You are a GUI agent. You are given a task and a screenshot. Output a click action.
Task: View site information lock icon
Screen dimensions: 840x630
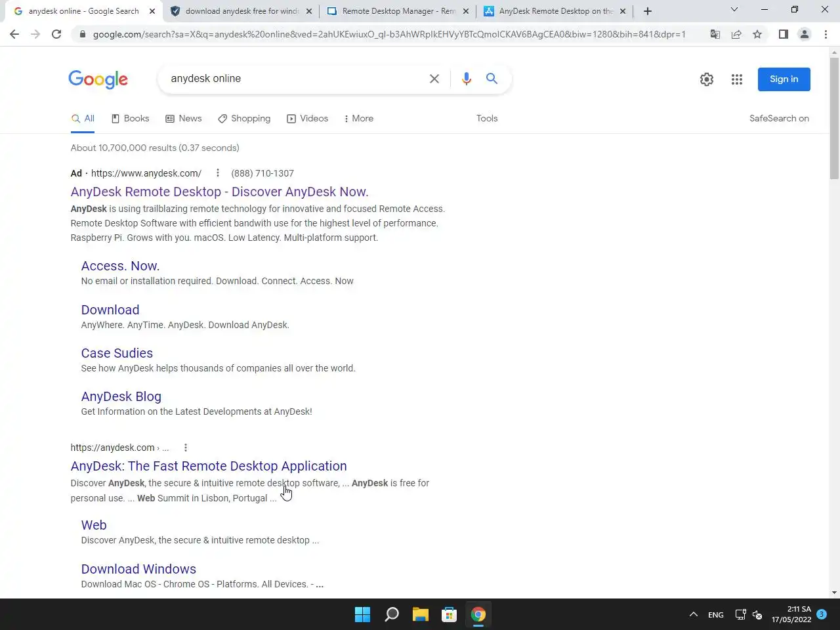coord(82,34)
